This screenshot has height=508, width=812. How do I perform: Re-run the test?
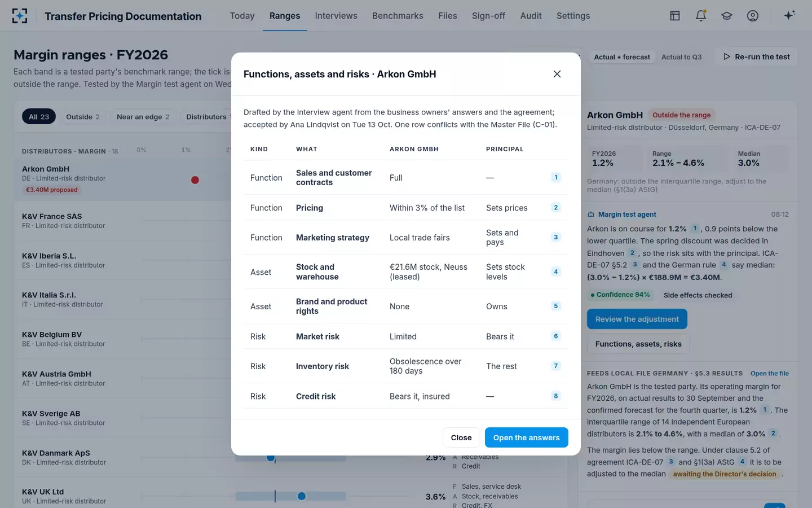[756, 57]
